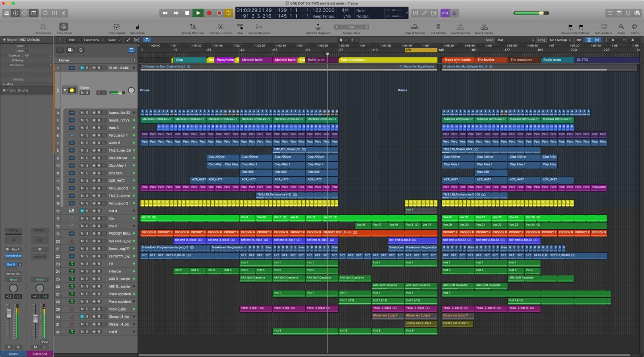Click the Zoom magnifier toolbar icon
This screenshot has height=357, width=644.
(x=621, y=27)
